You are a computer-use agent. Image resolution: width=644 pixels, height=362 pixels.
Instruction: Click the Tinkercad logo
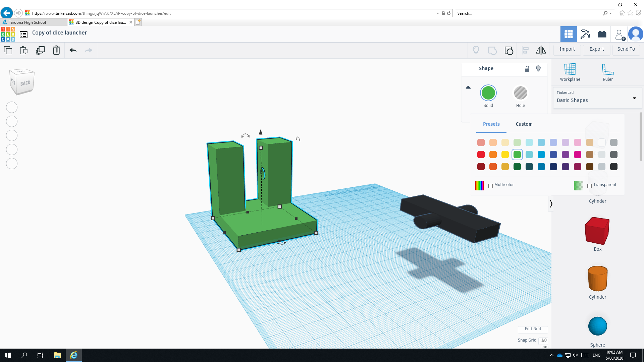7,34
